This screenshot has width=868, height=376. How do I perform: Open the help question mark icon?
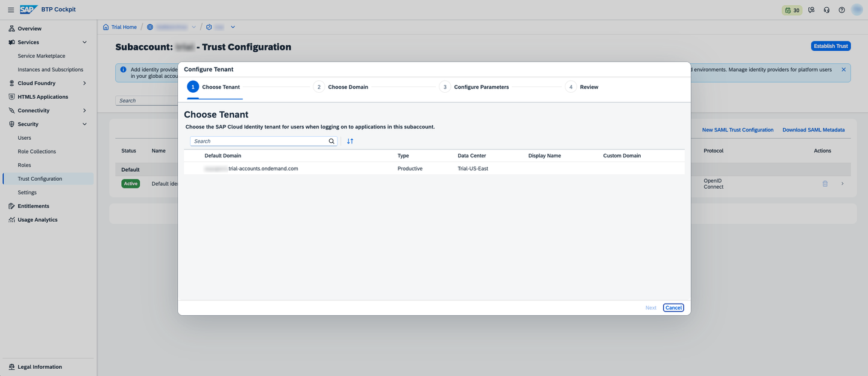coord(841,10)
